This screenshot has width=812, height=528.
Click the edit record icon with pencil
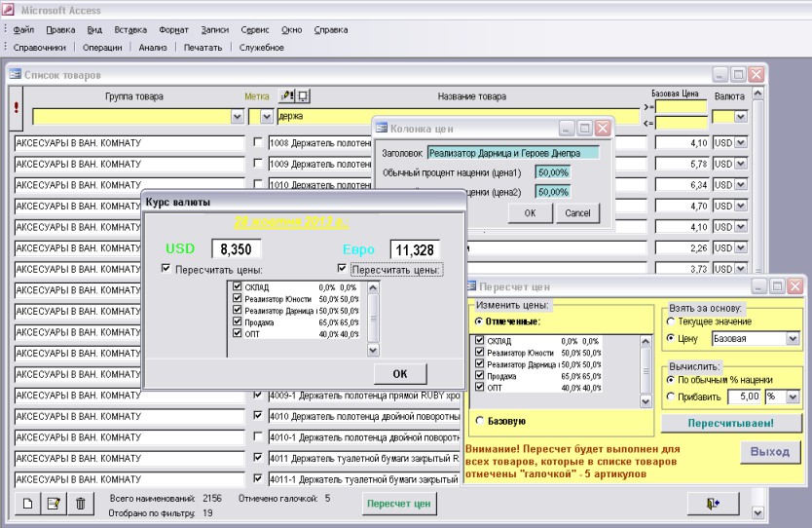coord(54,503)
